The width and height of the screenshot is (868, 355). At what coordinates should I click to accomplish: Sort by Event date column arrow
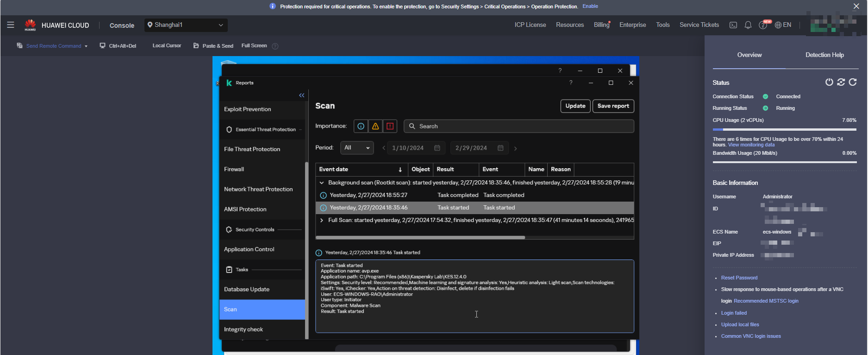click(400, 170)
